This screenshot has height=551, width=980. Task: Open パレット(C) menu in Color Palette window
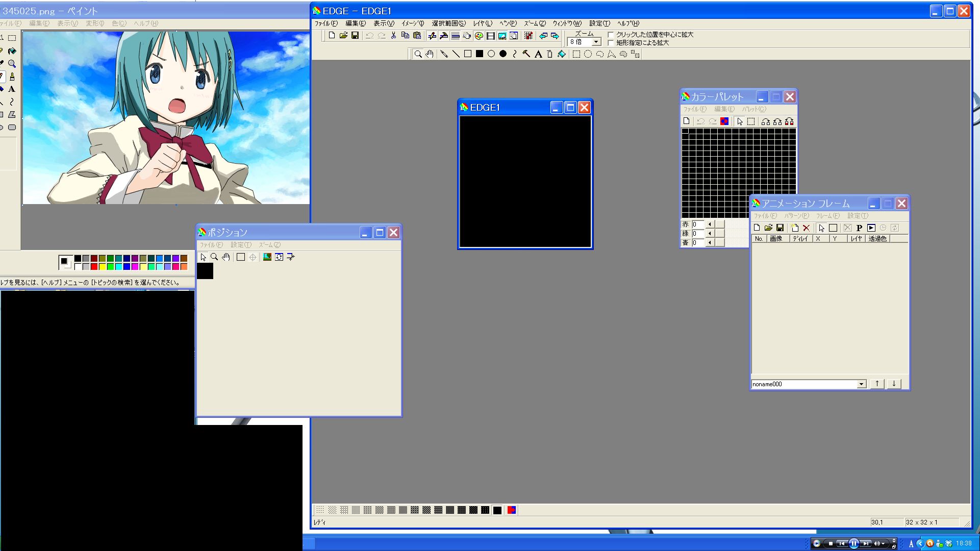753,109
